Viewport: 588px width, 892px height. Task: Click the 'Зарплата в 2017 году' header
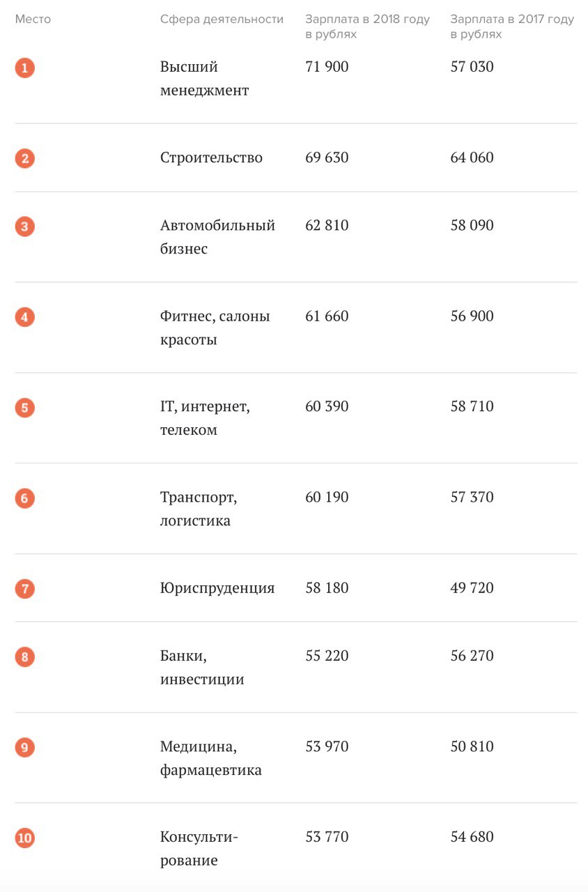coord(512,26)
